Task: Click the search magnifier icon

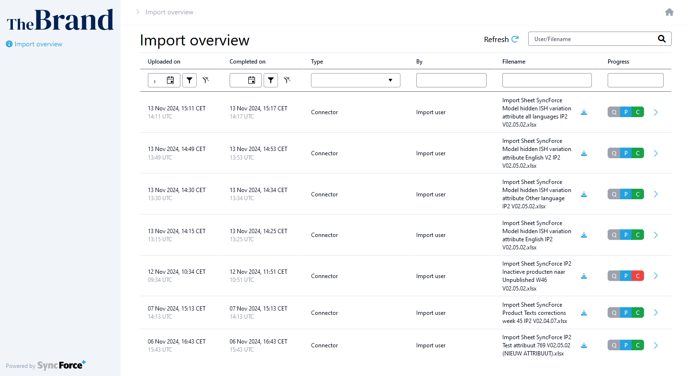Action: pos(661,39)
